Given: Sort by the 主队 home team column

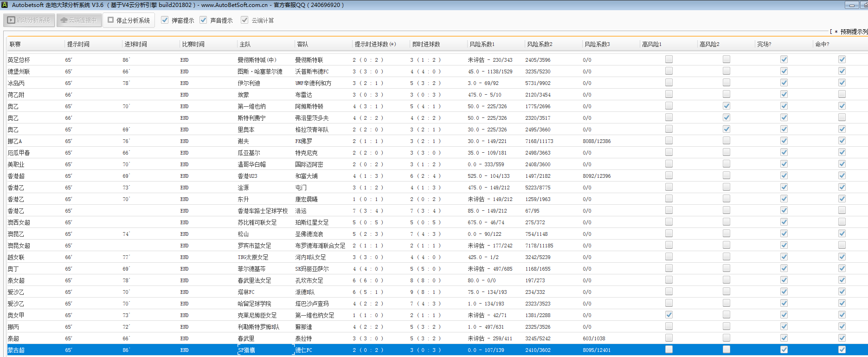Looking at the screenshot, I should (245, 44).
